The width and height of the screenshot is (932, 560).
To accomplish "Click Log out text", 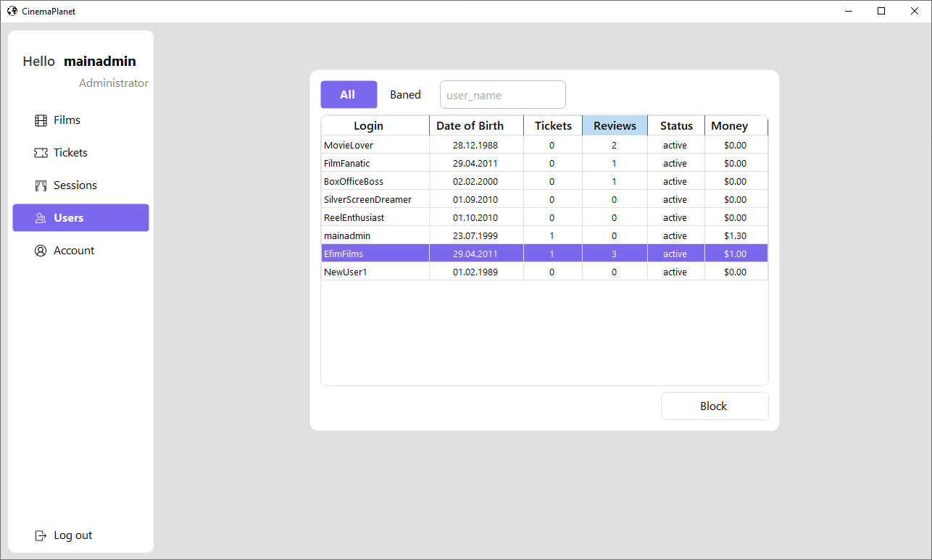I will [73, 535].
